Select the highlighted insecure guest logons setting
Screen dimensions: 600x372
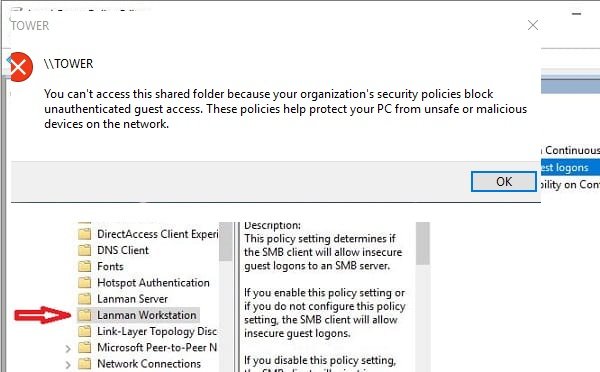click(570, 167)
